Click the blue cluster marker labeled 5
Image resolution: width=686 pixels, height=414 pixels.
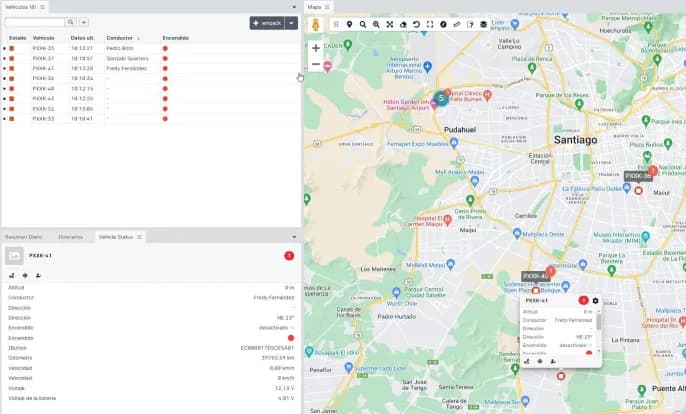[x=441, y=98]
